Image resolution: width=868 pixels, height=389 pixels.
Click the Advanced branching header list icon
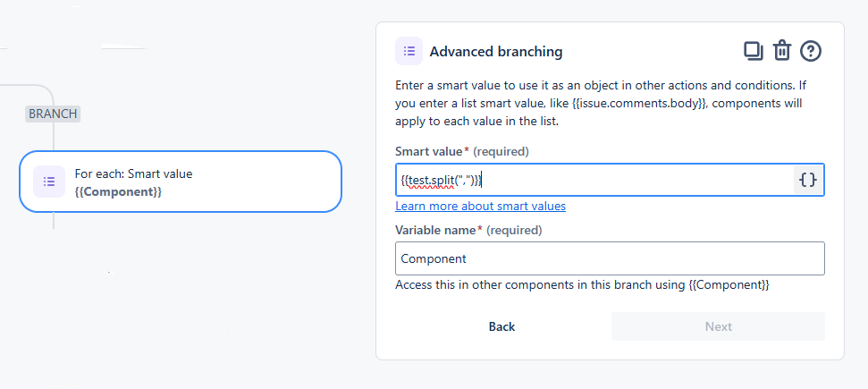click(x=409, y=51)
